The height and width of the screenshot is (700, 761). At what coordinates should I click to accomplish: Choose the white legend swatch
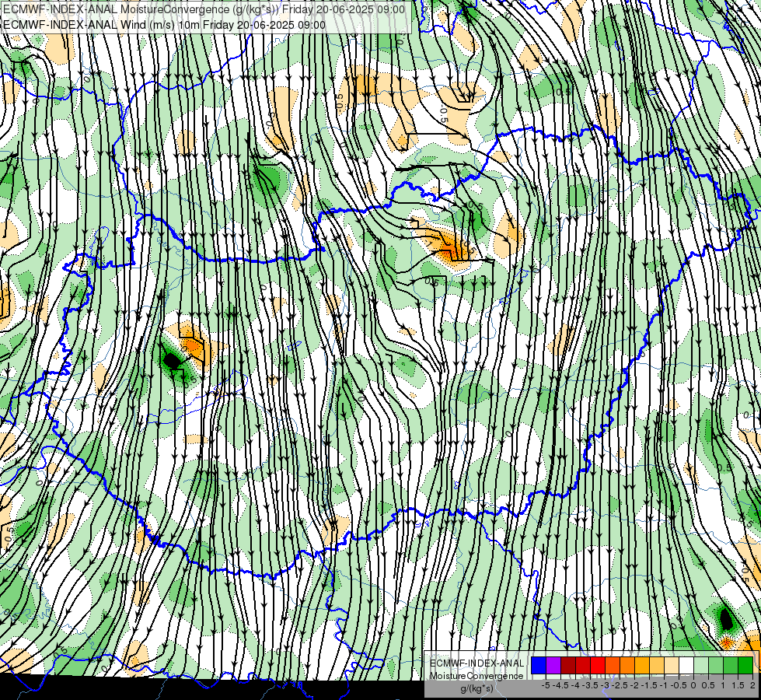686,665
